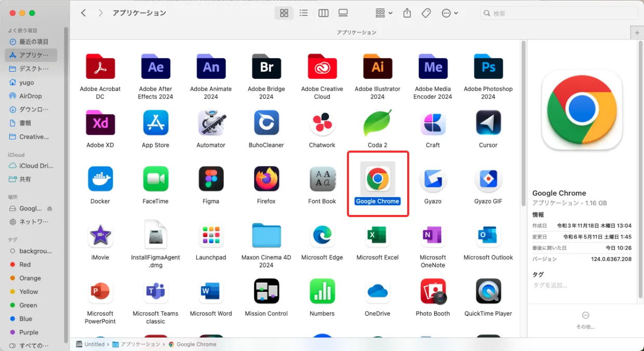Viewport: 644px width, 351px height.
Task: Select the Microsoft Excel icon
Action: (x=378, y=235)
